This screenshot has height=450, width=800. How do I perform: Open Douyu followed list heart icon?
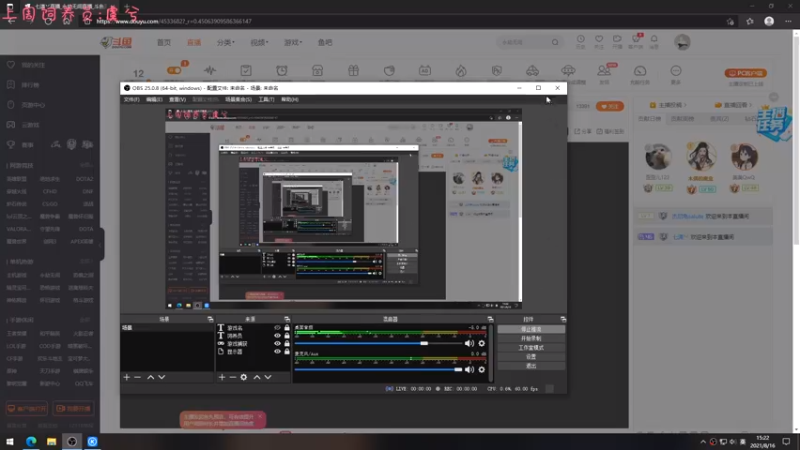pos(599,41)
